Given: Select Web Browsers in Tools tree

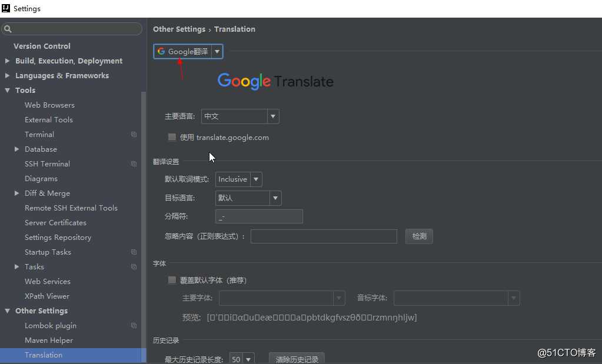Looking at the screenshot, I should click(x=49, y=105).
